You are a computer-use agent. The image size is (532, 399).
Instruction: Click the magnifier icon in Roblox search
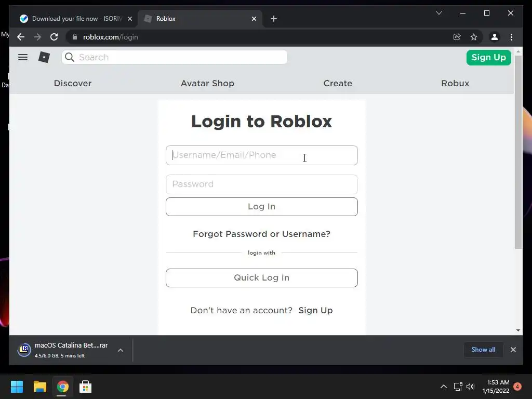tap(70, 57)
